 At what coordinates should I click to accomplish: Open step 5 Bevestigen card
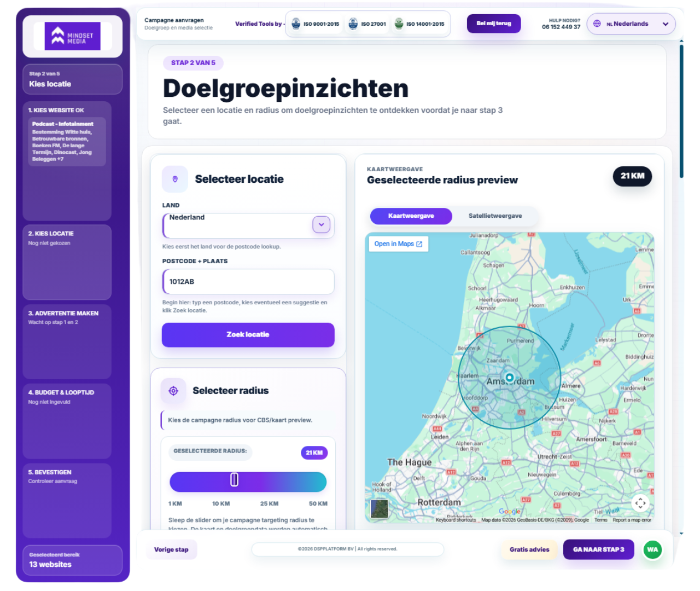click(67, 501)
